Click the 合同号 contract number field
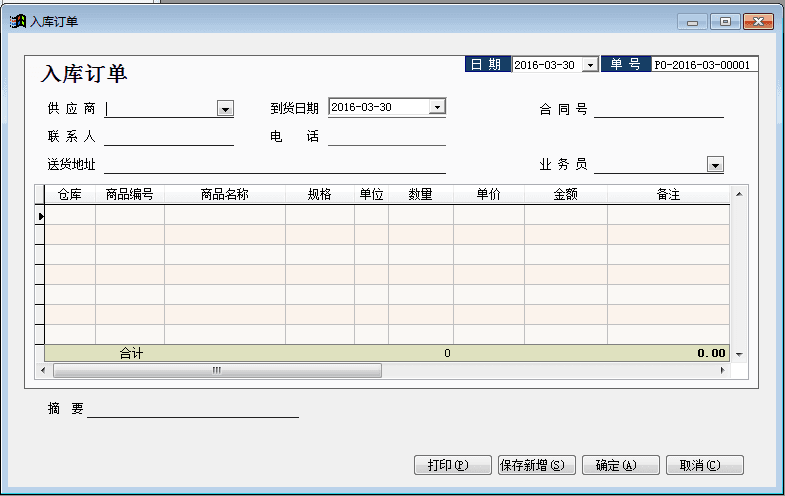Viewport: 785px width, 496px height. [658, 109]
